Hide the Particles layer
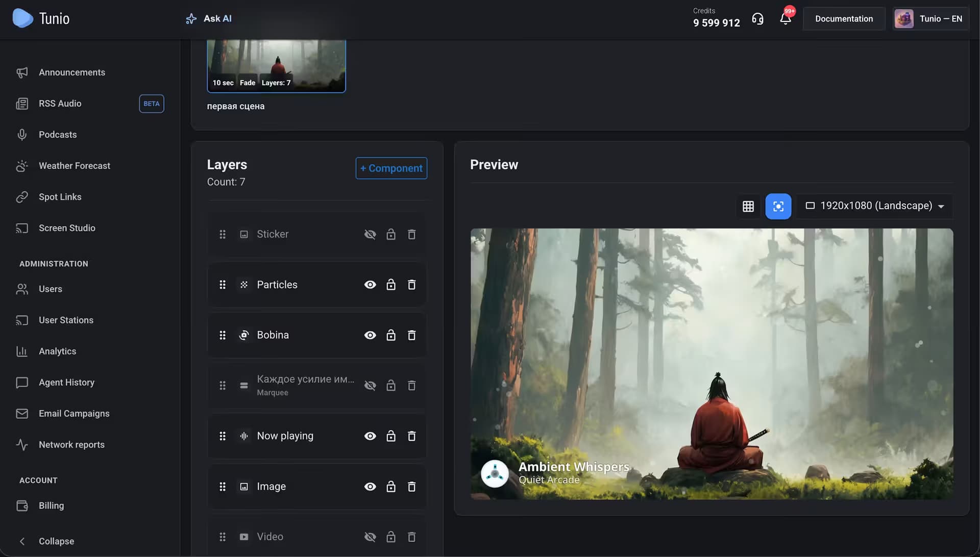Image resolution: width=980 pixels, height=557 pixels. pyautogui.click(x=370, y=285)
